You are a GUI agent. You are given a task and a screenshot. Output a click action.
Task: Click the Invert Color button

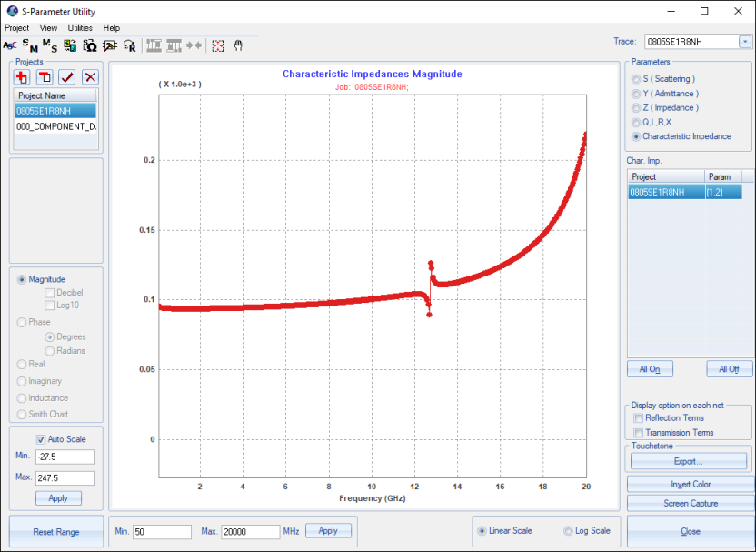[x=691, y=484]
